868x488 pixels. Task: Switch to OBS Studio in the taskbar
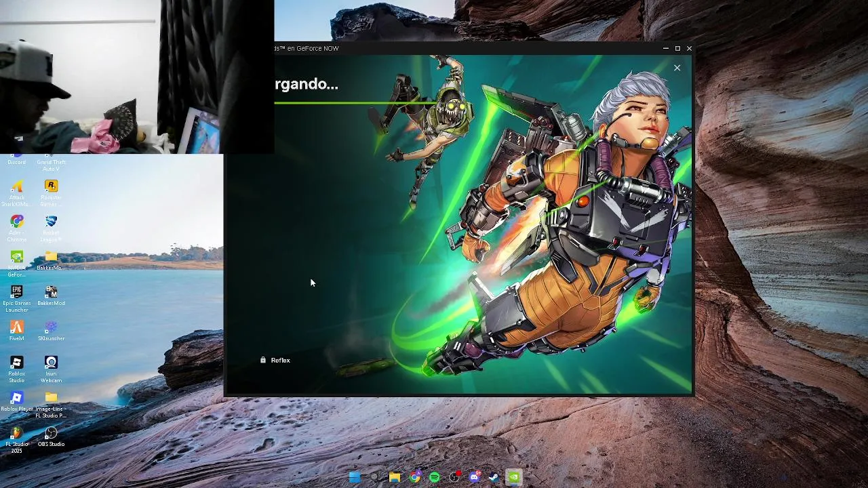tap(454, 477)
